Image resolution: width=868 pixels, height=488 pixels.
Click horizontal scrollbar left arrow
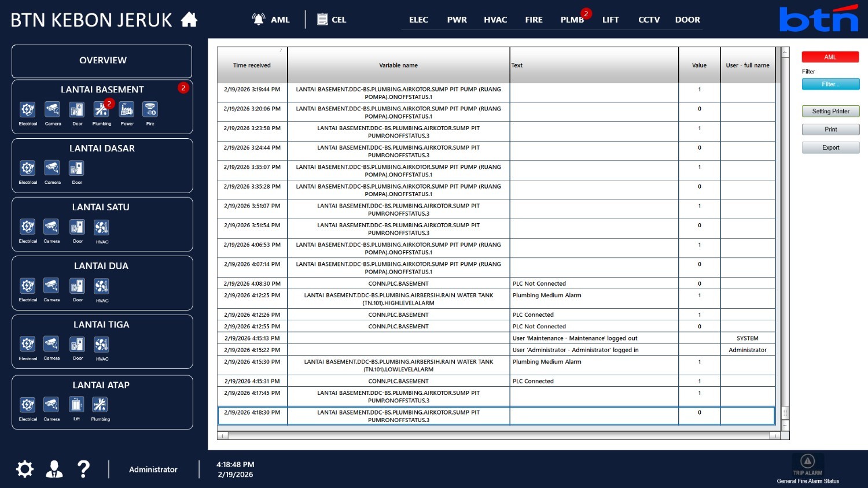click(222, 436)
